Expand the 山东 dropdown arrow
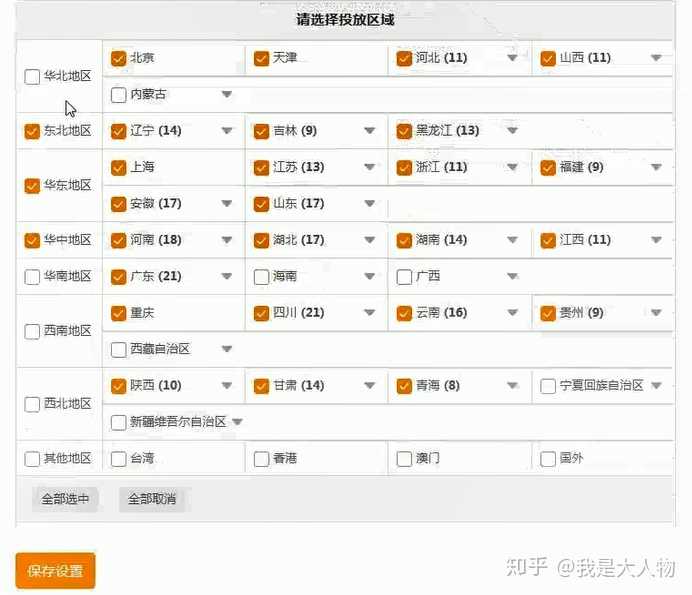Viewport: 692px width, 595px height. (369, 204)
